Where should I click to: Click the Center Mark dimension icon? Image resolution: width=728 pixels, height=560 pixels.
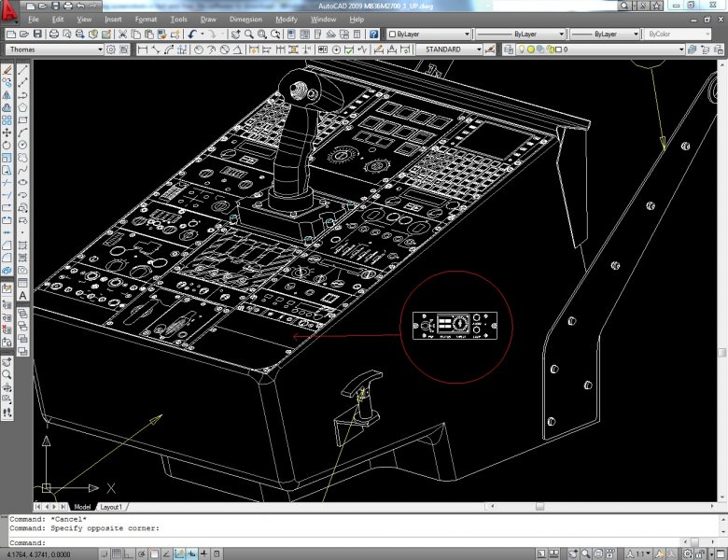(336, 49)
